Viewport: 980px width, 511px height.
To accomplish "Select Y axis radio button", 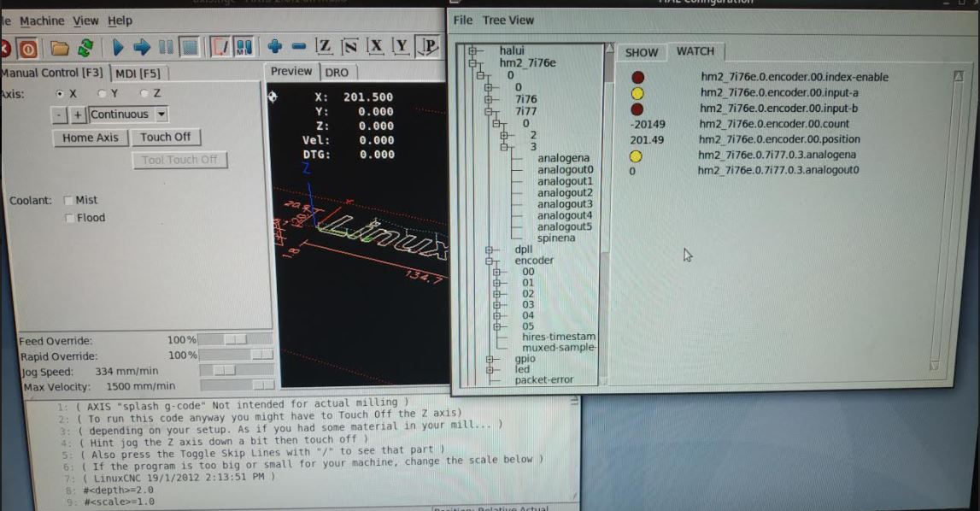I will 103,94.
